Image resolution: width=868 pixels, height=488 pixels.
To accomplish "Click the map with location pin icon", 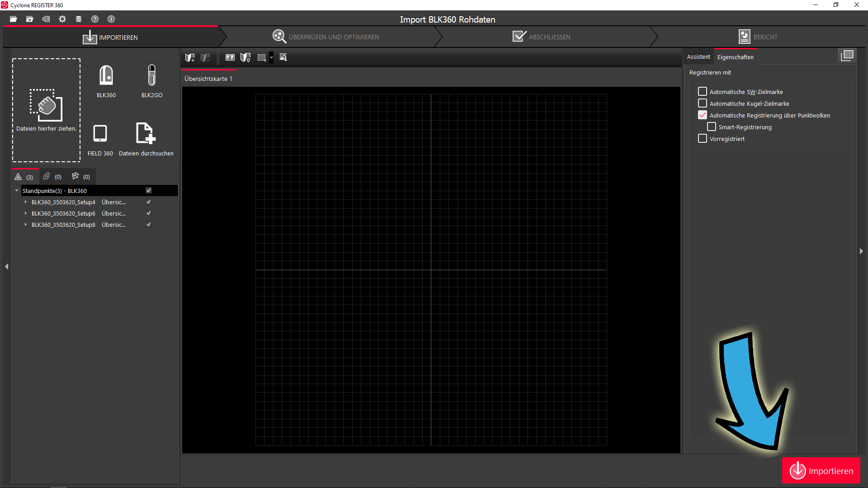I will click(x=245, y=57).
